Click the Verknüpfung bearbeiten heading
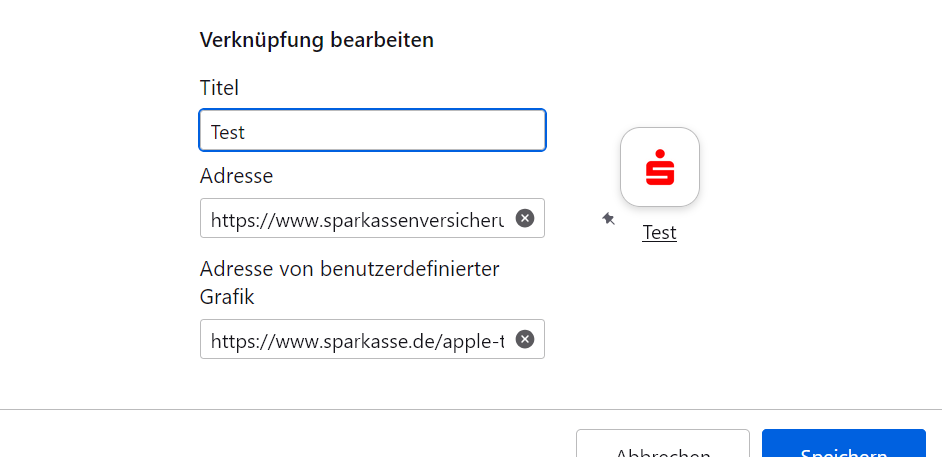Image resolution: width=942 pixels, height=457 pixels. (316, 40)
